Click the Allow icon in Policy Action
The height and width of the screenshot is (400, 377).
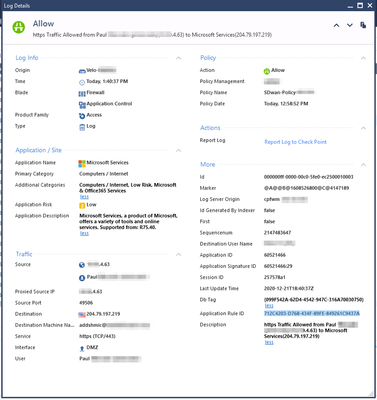(266, 71)
